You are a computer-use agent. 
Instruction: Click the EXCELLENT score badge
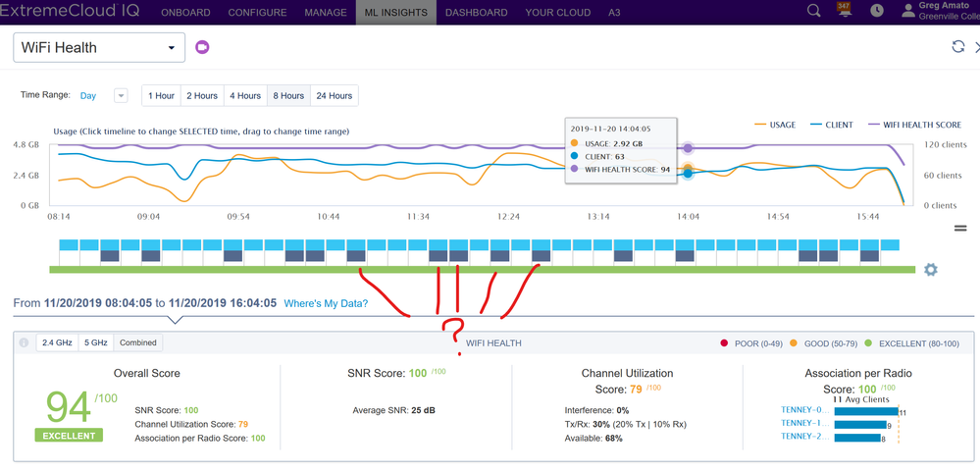[x=69, y=436]
